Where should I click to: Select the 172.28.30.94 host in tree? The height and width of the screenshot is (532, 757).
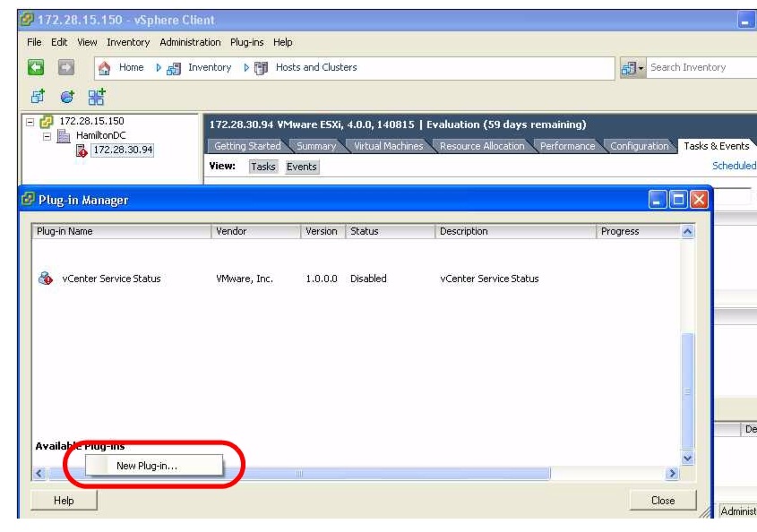coord(123,150)
